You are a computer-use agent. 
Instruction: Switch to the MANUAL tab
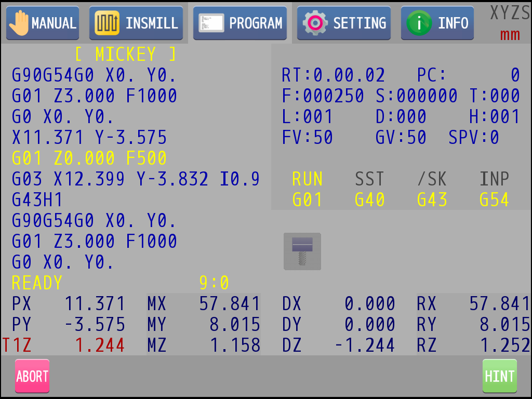coord(43,23)
